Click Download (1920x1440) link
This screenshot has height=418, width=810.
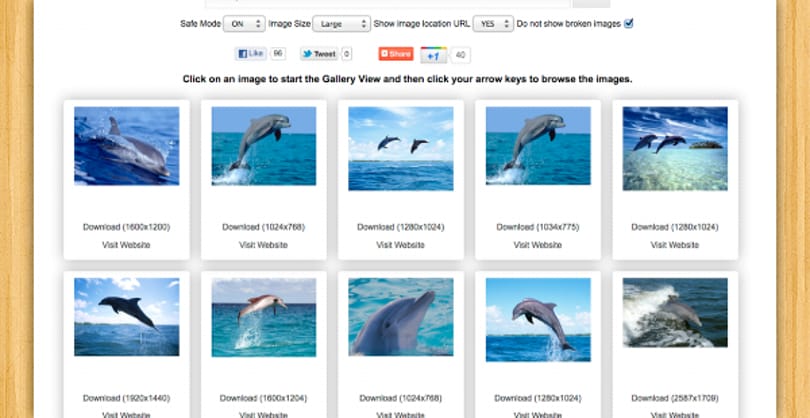coord(126,398)
